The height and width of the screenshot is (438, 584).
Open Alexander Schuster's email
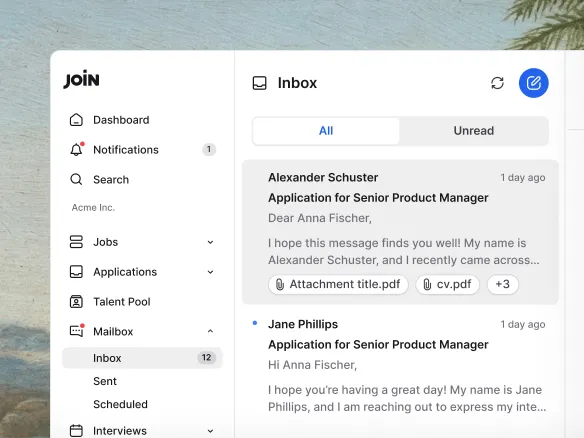point(400,232)
